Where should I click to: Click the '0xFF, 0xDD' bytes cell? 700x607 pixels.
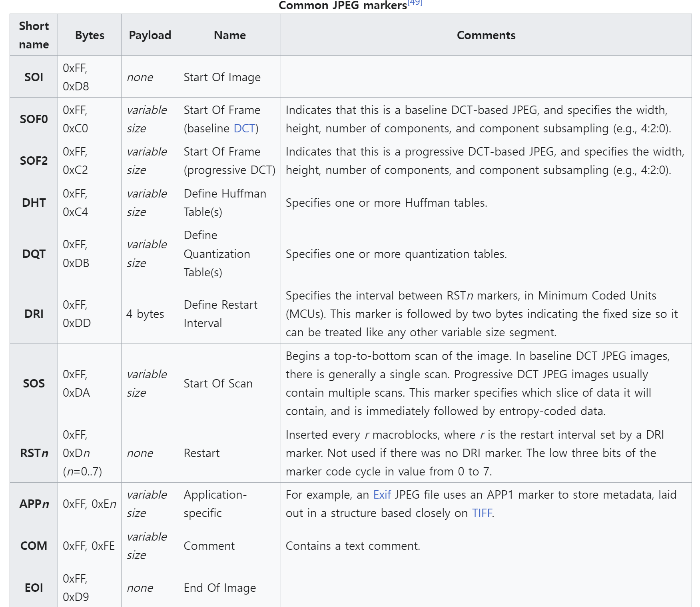click(x=90, y=313)
